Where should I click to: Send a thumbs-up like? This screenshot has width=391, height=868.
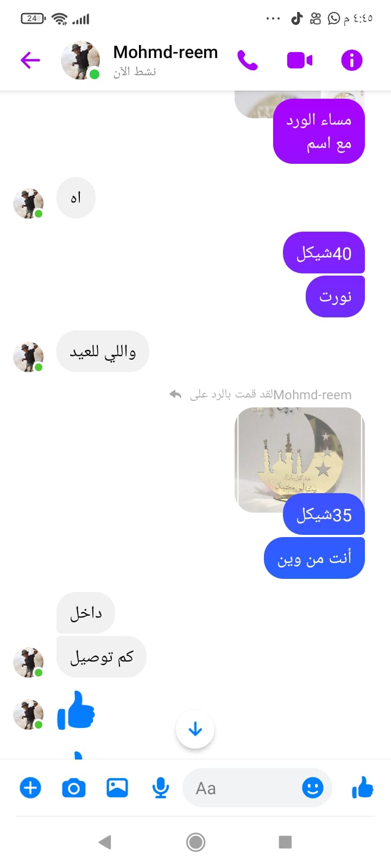(363, 787)
